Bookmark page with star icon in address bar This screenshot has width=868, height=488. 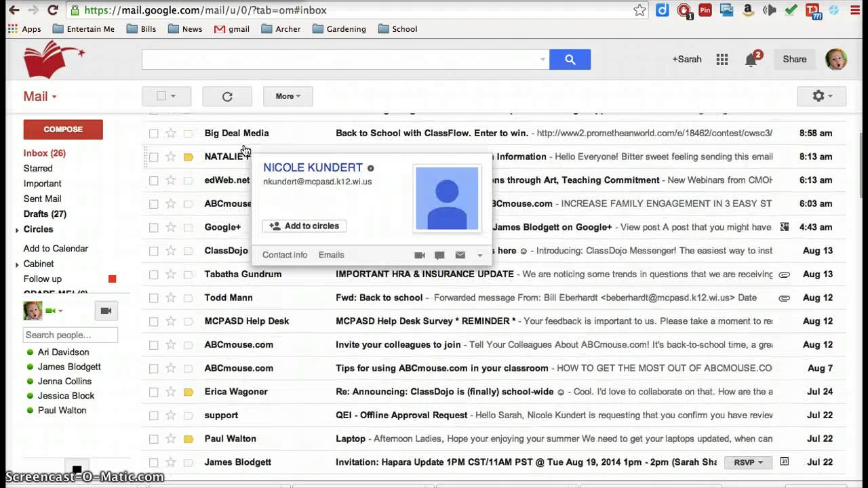[x=639, y=10]
